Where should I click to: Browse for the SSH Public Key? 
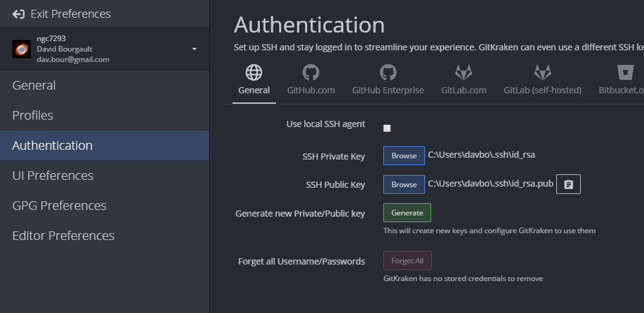(x=404, y=185)
